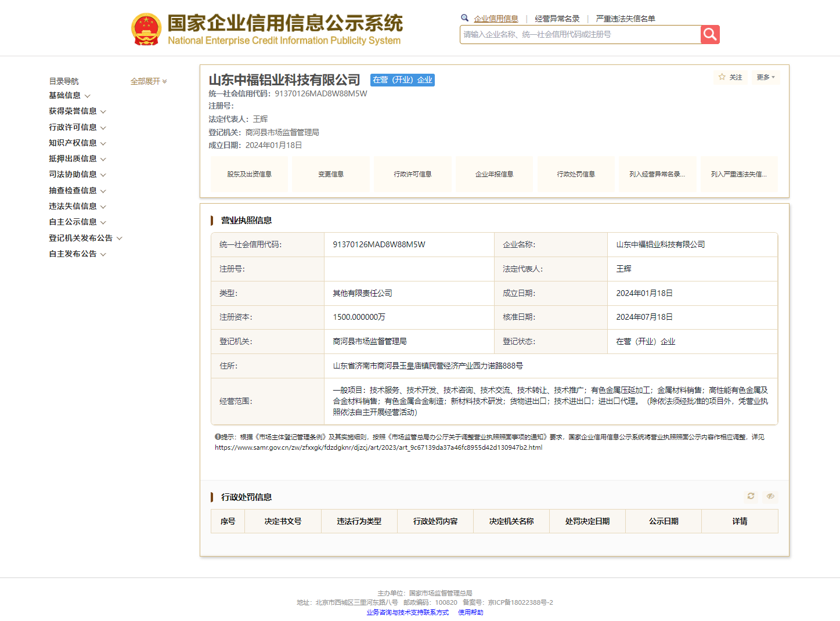Focus the enterprise name search field
840x621 pixels.
click(581, 34)
